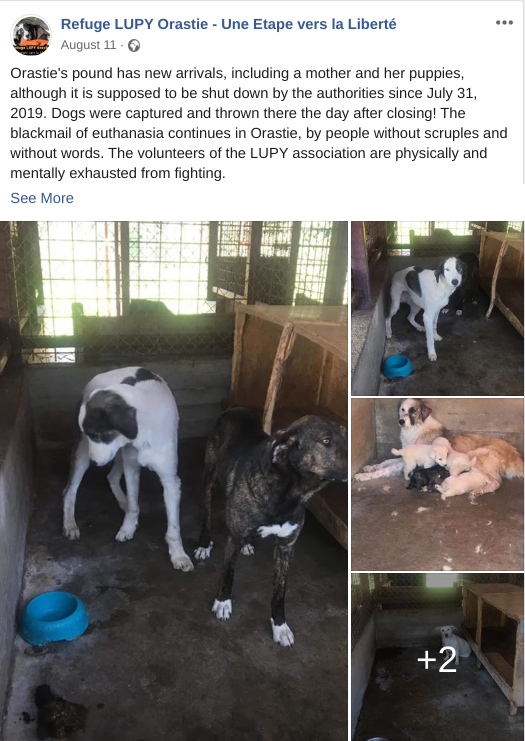Open the large photo of two dogs
The image size is (525, 741).
click(174, 481)
